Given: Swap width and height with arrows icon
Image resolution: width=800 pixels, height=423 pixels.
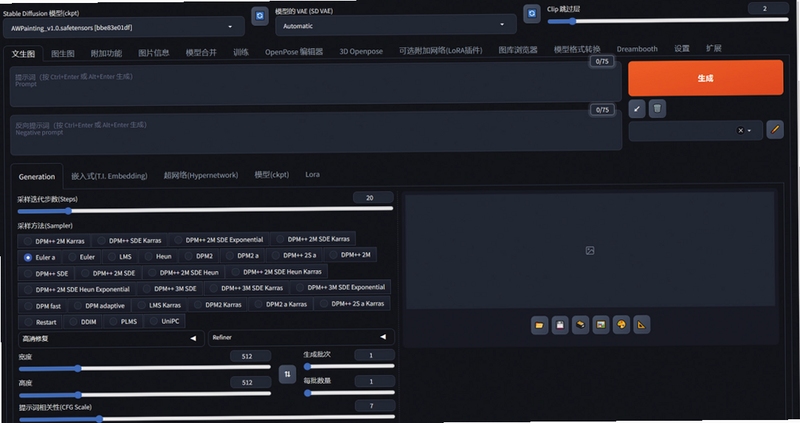Looking at the screenshot, I should (287, 374).
